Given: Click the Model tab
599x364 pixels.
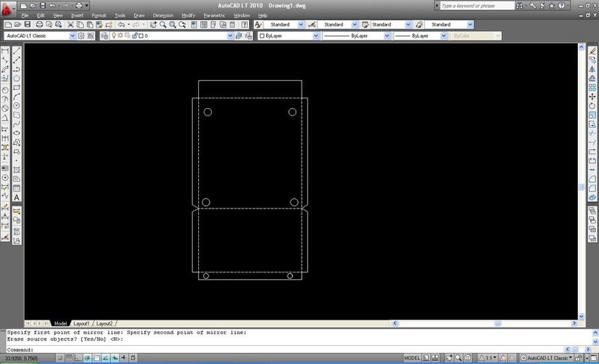Looking at the screenshot, I should point(60,323).
